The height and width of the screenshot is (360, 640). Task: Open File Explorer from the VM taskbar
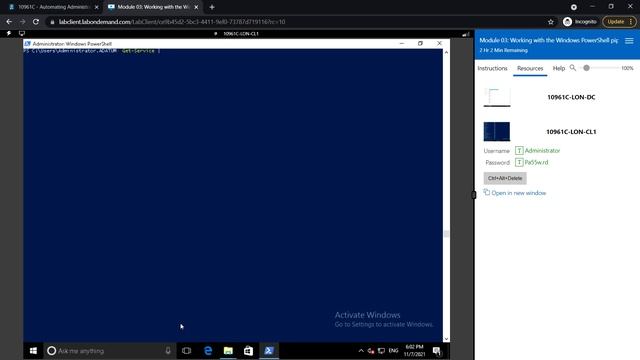[x=228, y=351]
